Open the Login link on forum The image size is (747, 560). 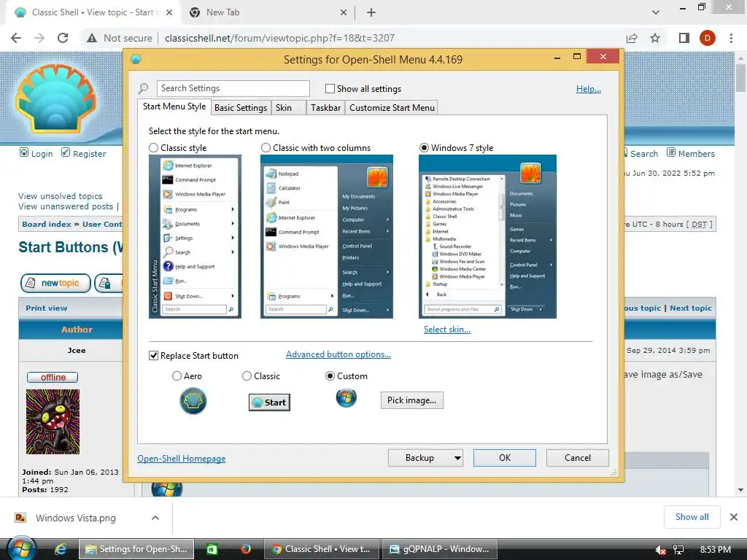click(36, 153)
